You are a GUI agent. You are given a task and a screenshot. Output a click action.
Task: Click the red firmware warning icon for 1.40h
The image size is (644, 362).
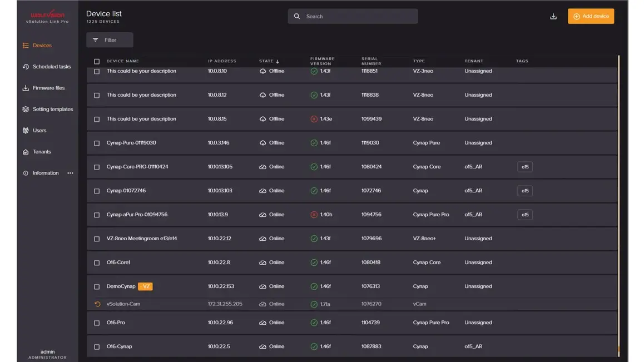[x=314, y=215]
